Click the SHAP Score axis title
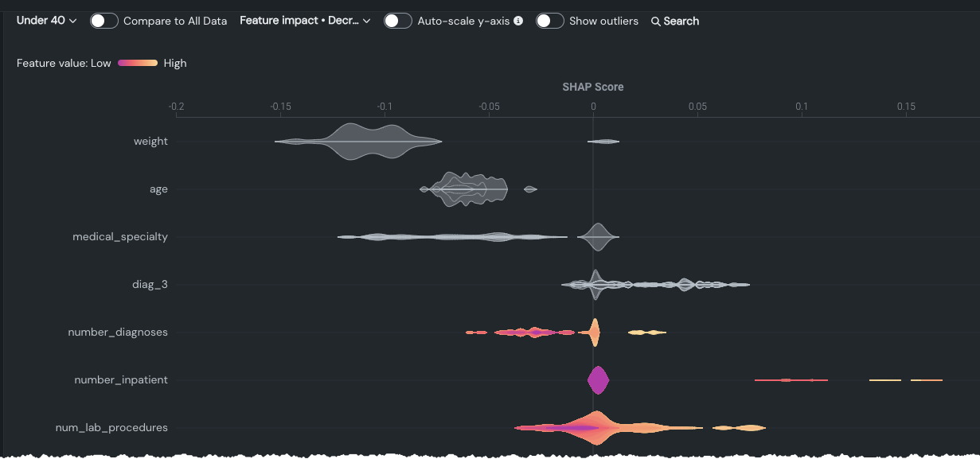The height and width of the screenshot is (459, 980). coord(593,87)
